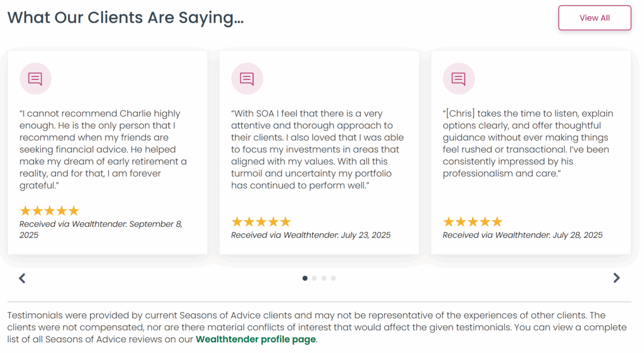Click the middle star of Chris's five-star rating

[x=473, y=221]
